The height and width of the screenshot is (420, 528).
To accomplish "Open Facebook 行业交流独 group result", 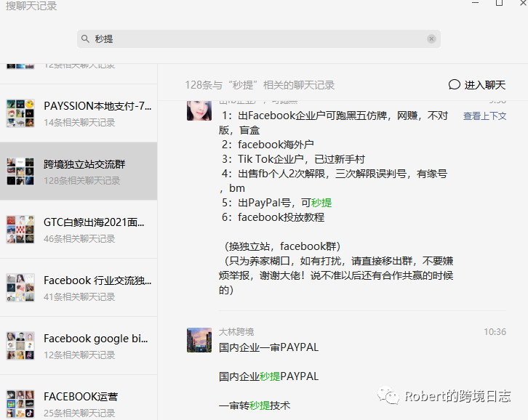I will click(79, 288).
